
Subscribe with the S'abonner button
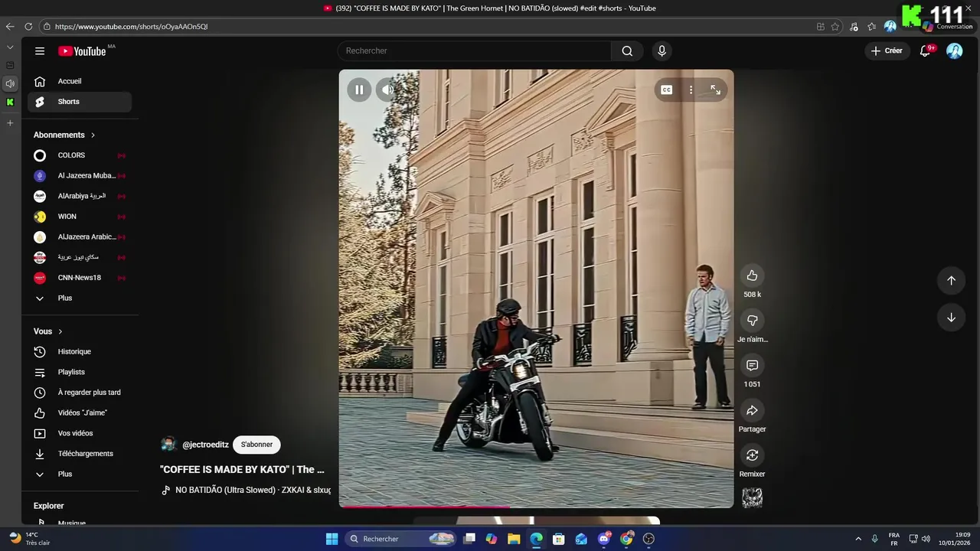click(256, 445)
